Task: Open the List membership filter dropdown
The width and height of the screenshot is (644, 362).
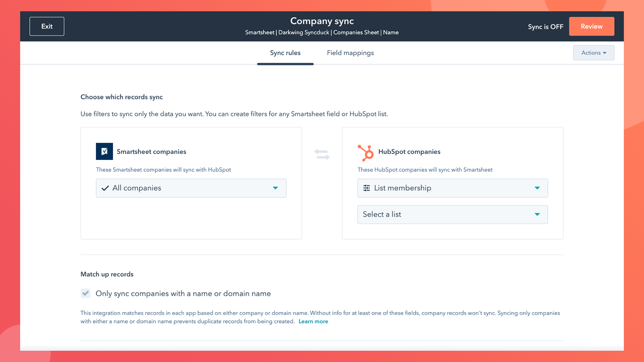Action: [x=452, y=188]
